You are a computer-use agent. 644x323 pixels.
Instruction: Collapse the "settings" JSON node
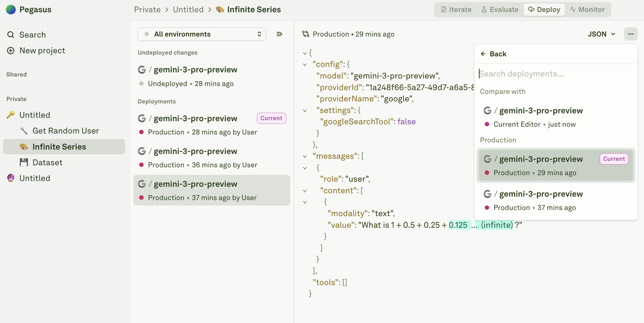tap(305, 111)
